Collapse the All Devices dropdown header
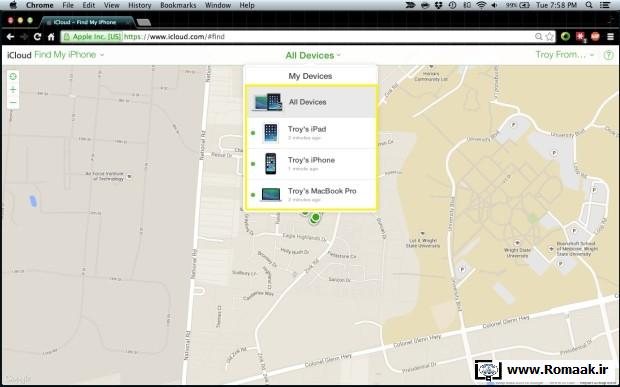Viewport: 620px width, 387px height. click(x=313, y=56)
